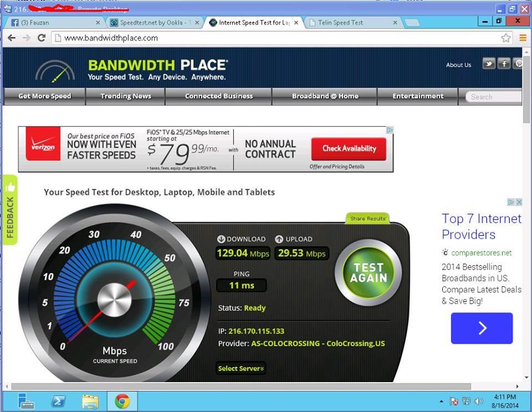
Task: Open the Chrome menu hamburger icon
Action: (523, 38)
